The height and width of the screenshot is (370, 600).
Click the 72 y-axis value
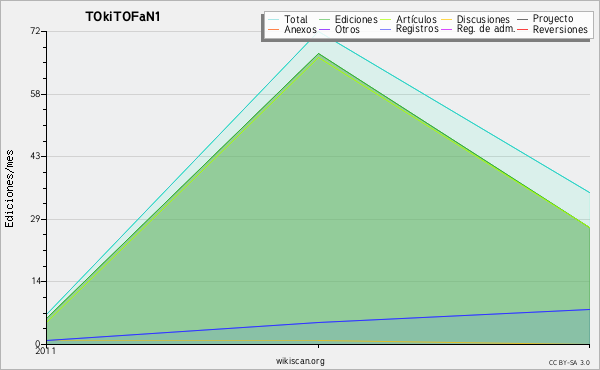coord(35,31)
